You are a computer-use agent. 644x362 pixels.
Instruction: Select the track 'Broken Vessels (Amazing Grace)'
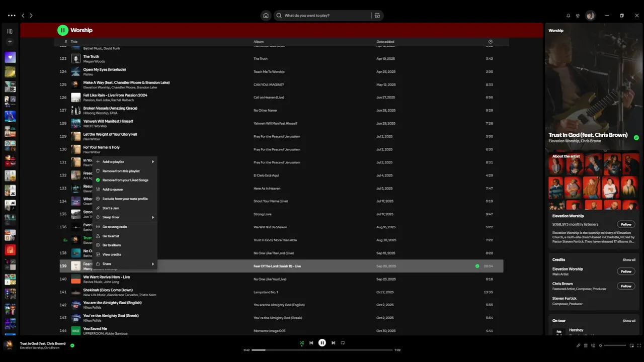[110, 108]
